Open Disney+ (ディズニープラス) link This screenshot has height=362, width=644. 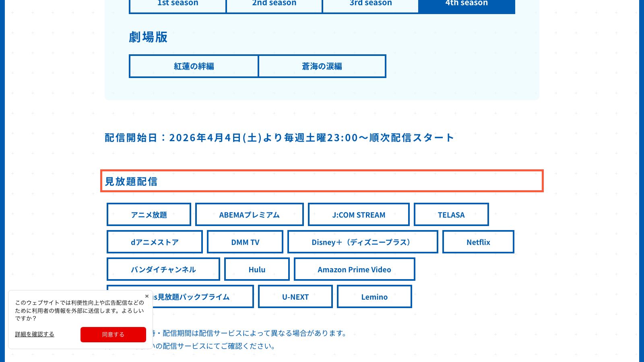coord(363,242)
